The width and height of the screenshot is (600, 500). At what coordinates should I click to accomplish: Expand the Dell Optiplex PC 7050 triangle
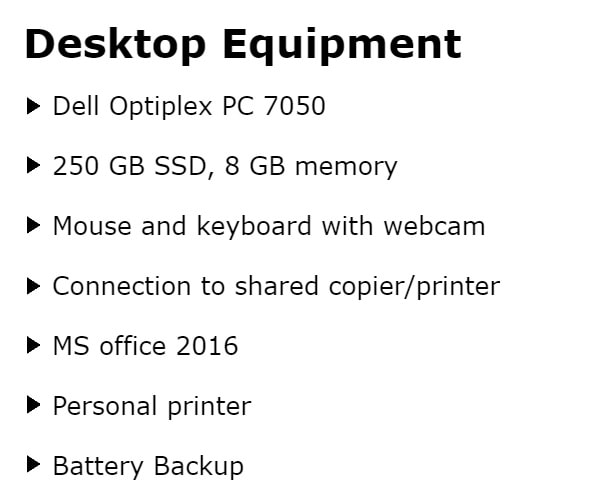click(33, 105)
